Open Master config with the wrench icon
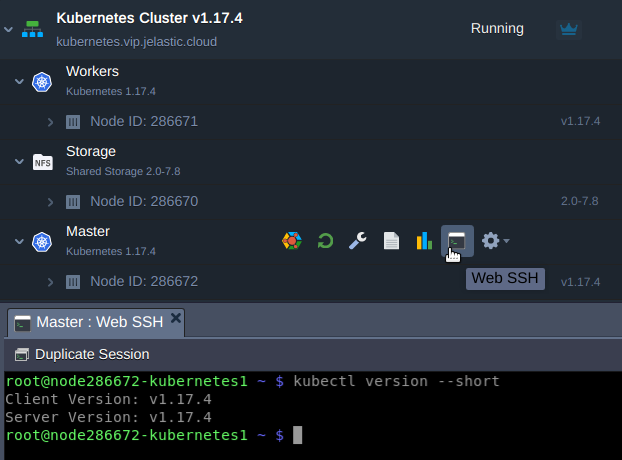 (x=358, y=241)
